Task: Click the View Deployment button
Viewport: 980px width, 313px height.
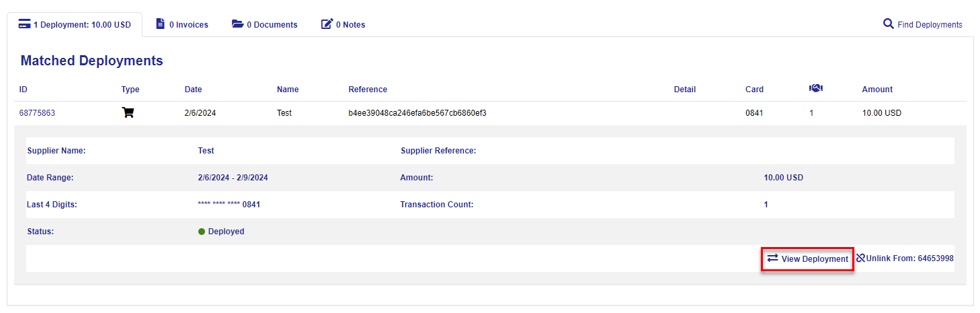Action: 807,259
